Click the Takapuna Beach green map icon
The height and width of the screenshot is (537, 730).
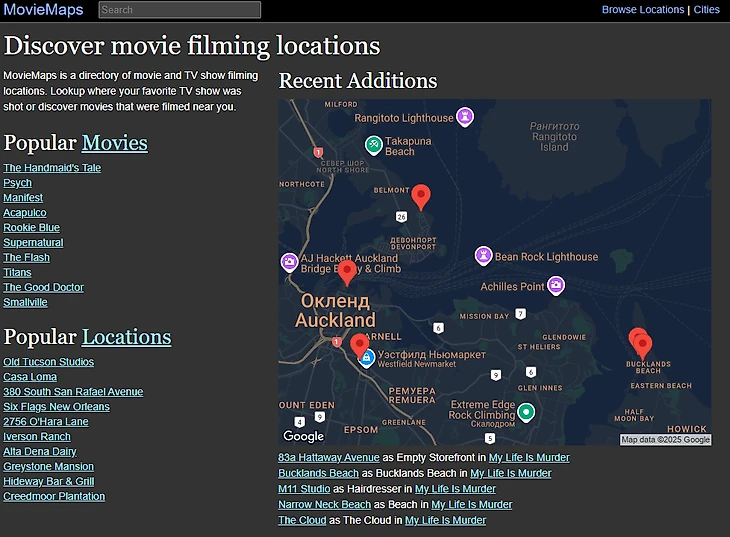point(373,145)
